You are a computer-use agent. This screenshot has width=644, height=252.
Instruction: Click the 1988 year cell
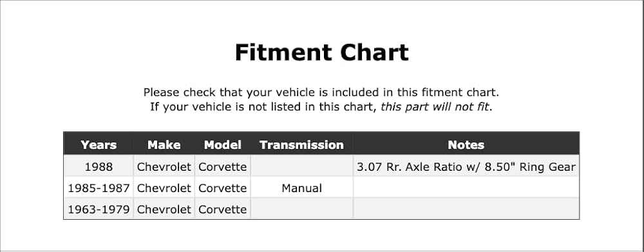99,167
